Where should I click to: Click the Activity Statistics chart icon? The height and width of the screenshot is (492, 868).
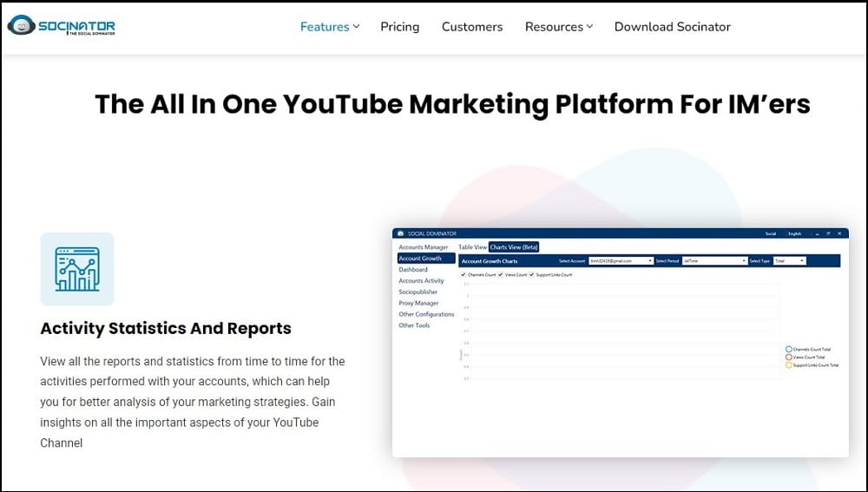[77, 269]
